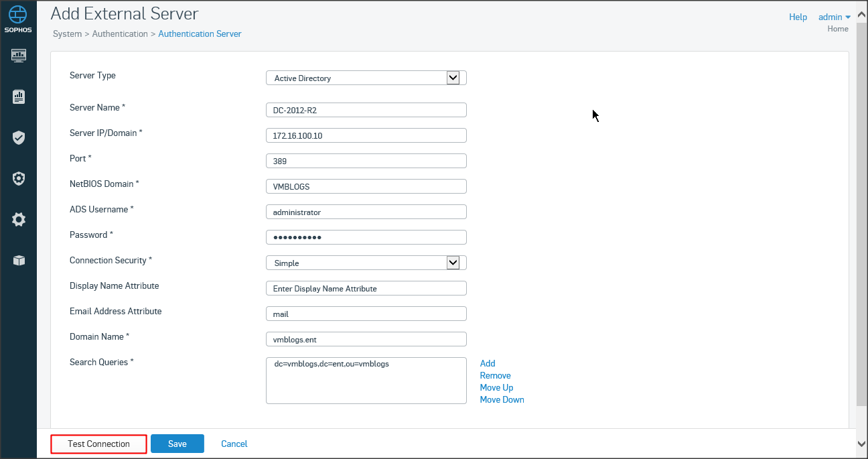Screen dimensions: 868x459
Task: Expand the admin user menu
Action: pos(835,17)
